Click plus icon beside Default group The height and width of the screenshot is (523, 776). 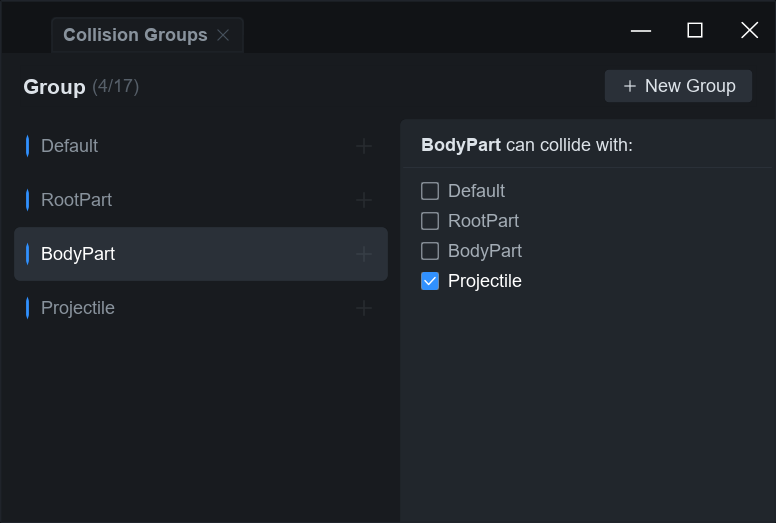coord(364,146)
